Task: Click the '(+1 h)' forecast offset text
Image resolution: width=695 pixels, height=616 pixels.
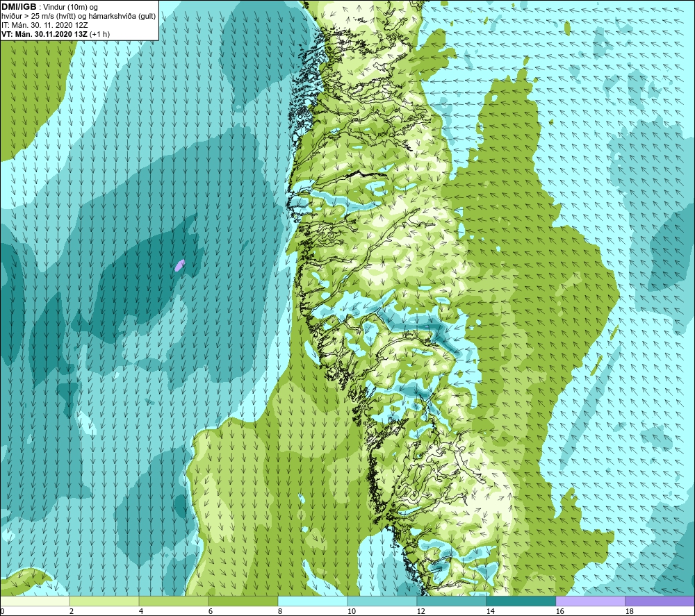Action: click(99, 34)
